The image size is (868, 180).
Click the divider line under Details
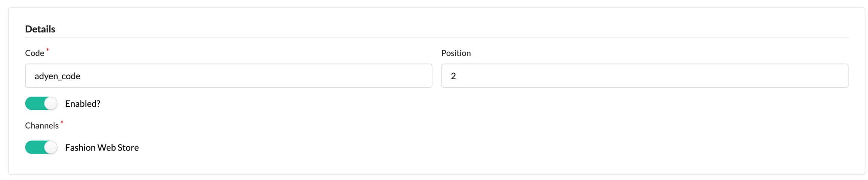tap(436, 37)
